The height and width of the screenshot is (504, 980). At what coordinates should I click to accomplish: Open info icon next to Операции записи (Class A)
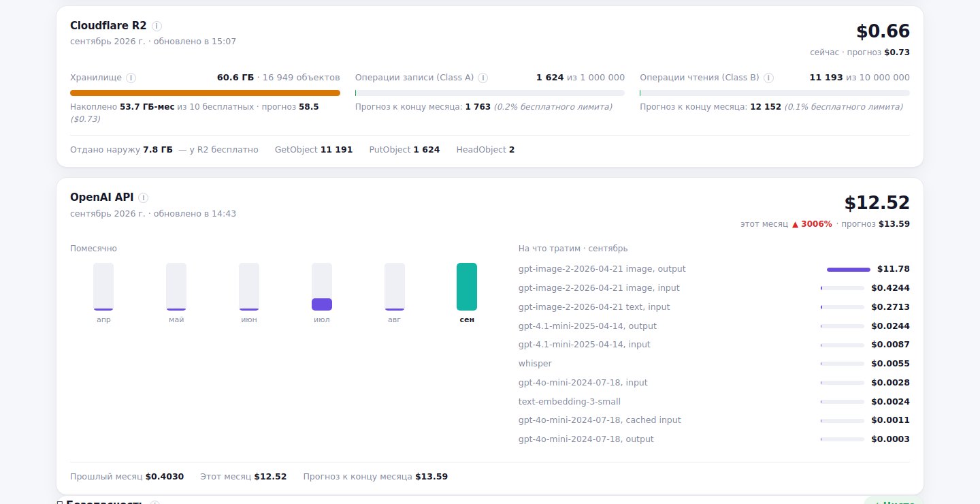tap(483, 78)
